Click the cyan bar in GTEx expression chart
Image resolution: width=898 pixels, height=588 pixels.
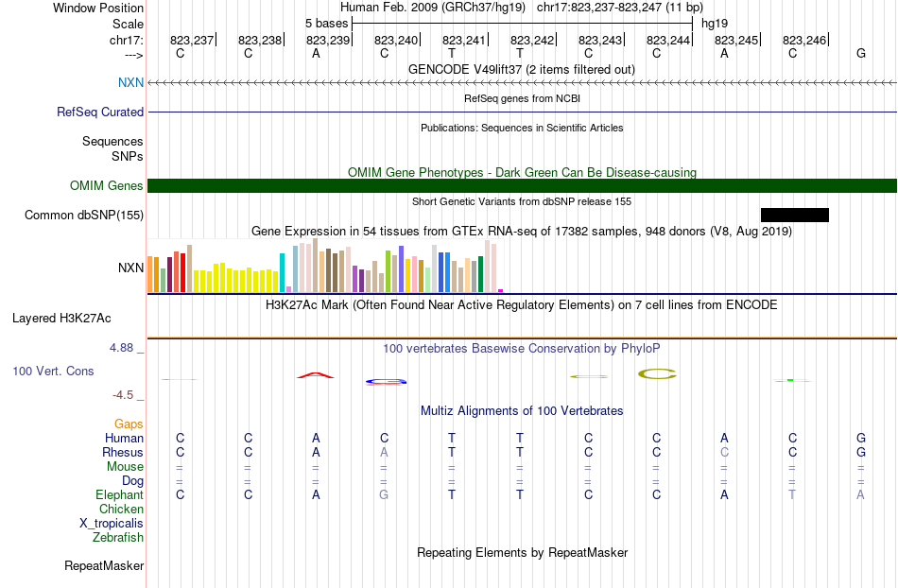283,273
